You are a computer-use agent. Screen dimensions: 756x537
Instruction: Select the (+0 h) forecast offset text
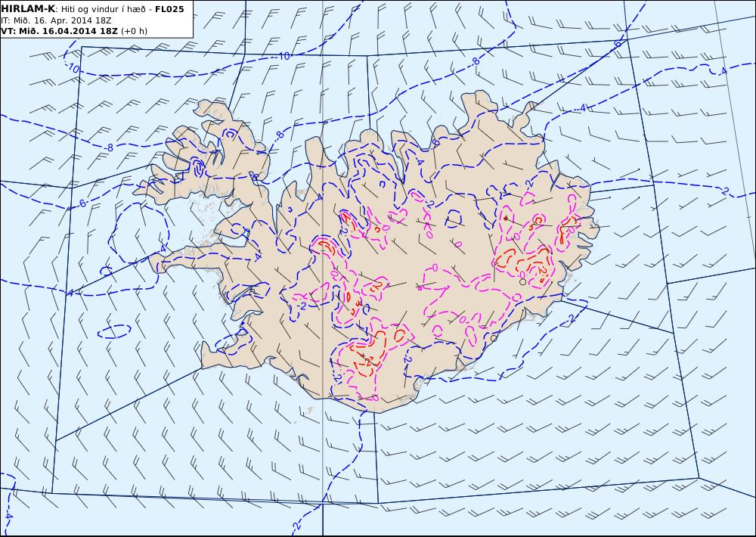click(x=134, y=31)
